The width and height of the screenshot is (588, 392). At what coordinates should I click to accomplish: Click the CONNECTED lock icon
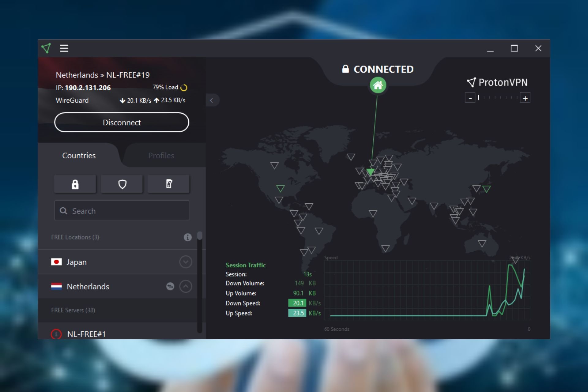(x=345, y=69)
